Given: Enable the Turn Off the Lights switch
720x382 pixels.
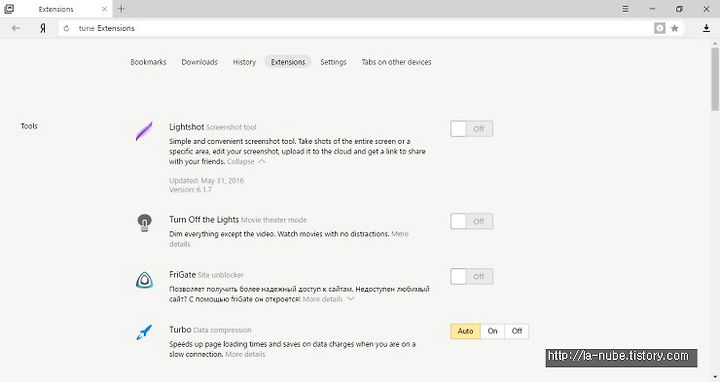Looking at the screenshot, I should (472, 221).
